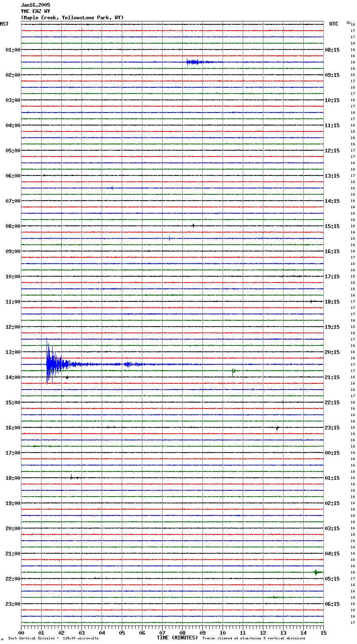Click the vertical division 125.00 microvolts note
Image resolution: width=357 pixels, height=644 pixels.
53,639
